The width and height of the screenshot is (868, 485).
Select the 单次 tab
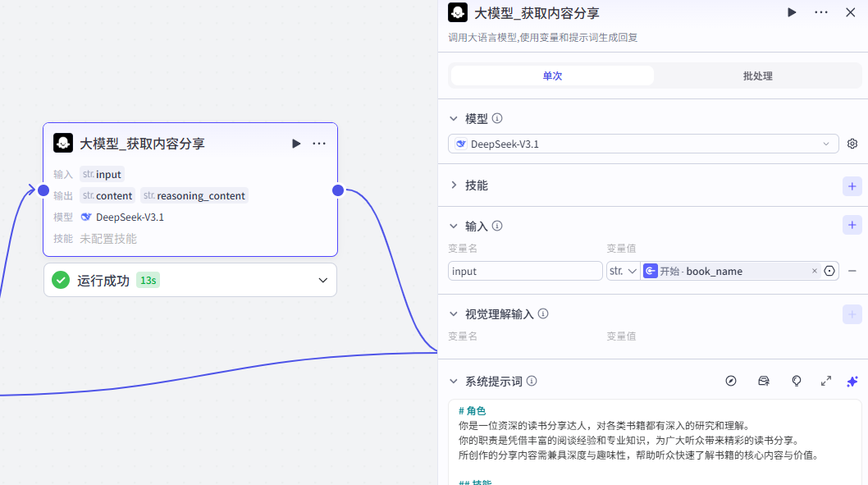(552, 75)
